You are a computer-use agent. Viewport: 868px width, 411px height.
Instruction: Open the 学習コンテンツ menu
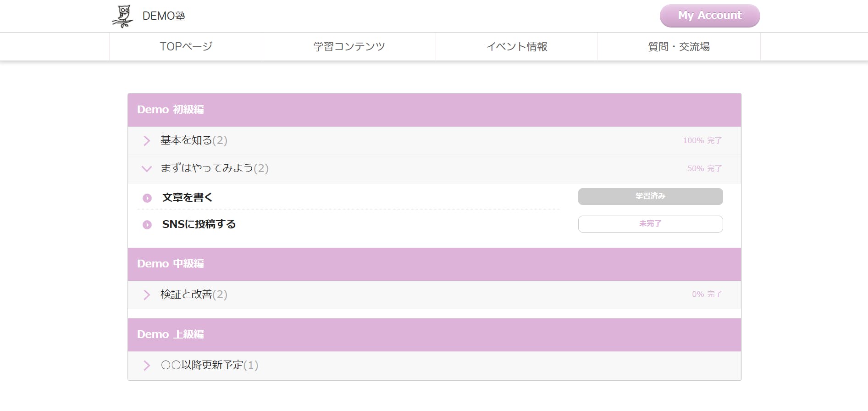click(x=349, y=46)
